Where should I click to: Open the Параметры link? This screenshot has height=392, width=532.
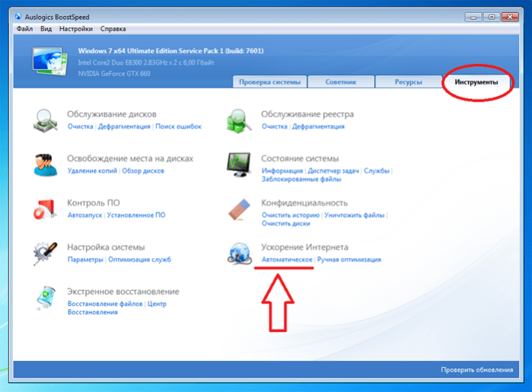[x=85, y=260]
